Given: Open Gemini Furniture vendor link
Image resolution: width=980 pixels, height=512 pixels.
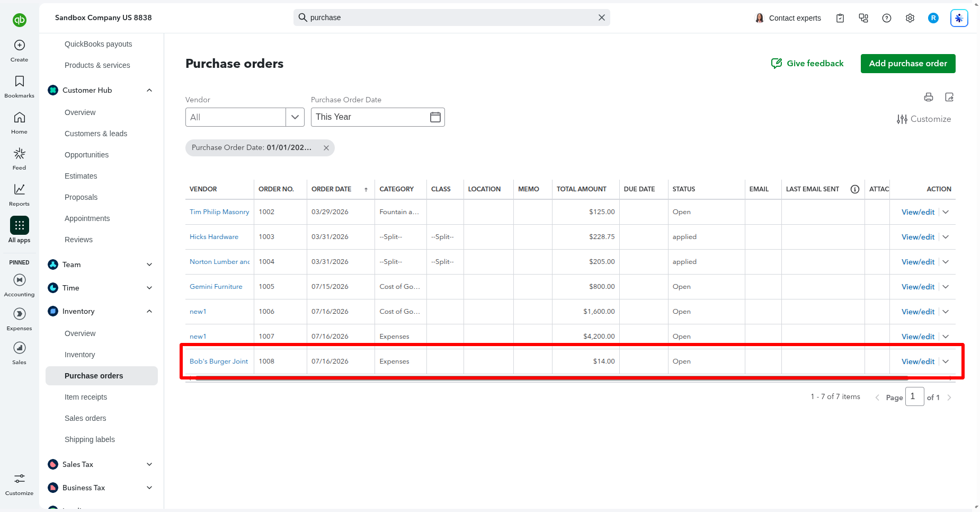Looking at the screenshot, I should [x=216, y=287].
